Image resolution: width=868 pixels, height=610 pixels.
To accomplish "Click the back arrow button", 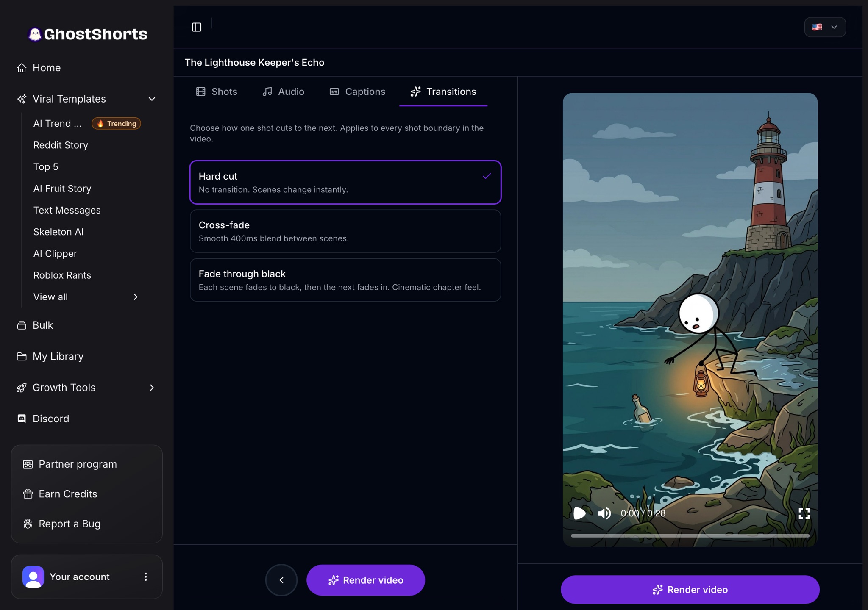I will coord(281,580).
